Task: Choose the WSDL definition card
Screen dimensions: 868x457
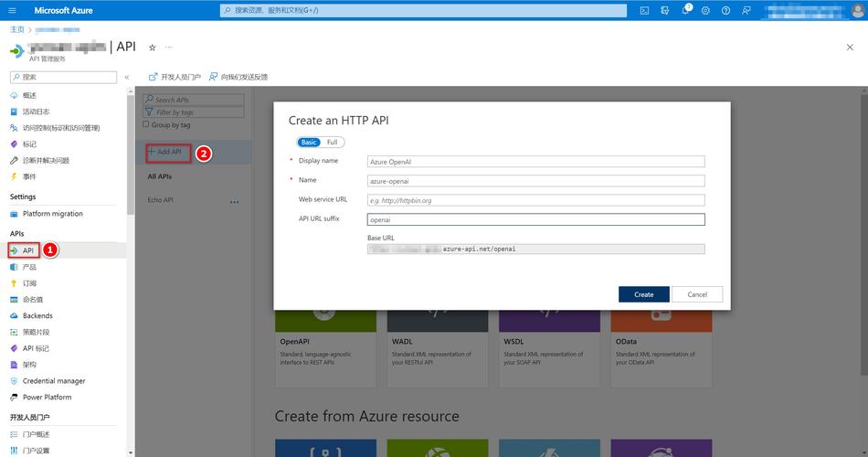Action: coord(549,348)
